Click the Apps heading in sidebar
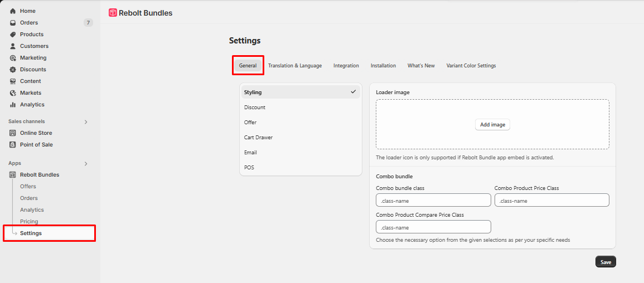 pos(15,163)
